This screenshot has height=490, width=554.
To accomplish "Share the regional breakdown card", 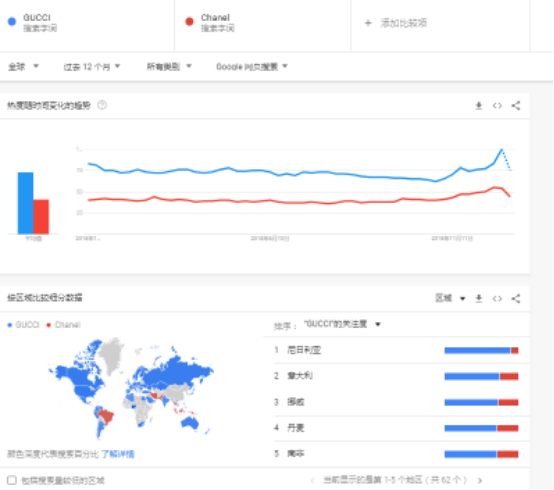I will (x=516, y=299).
